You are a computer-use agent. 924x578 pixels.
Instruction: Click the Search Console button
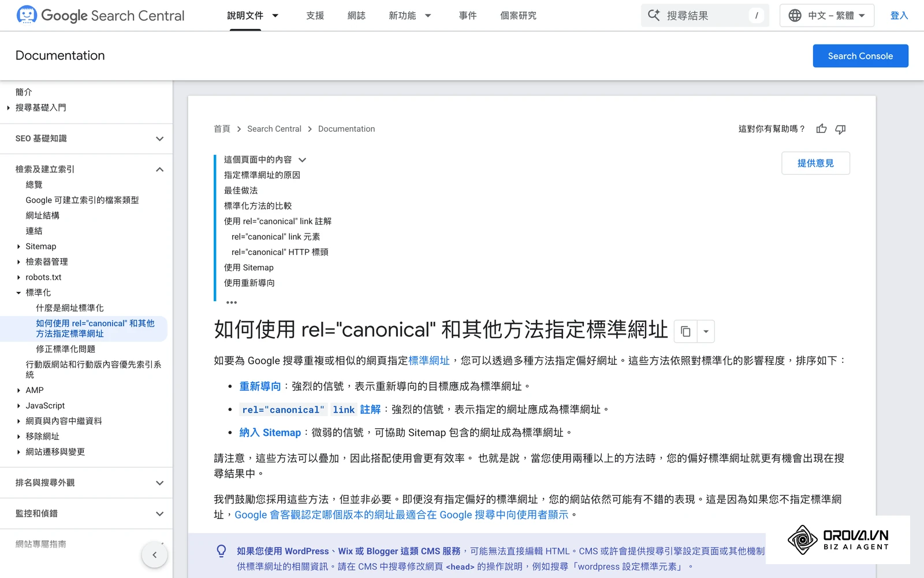860,56
